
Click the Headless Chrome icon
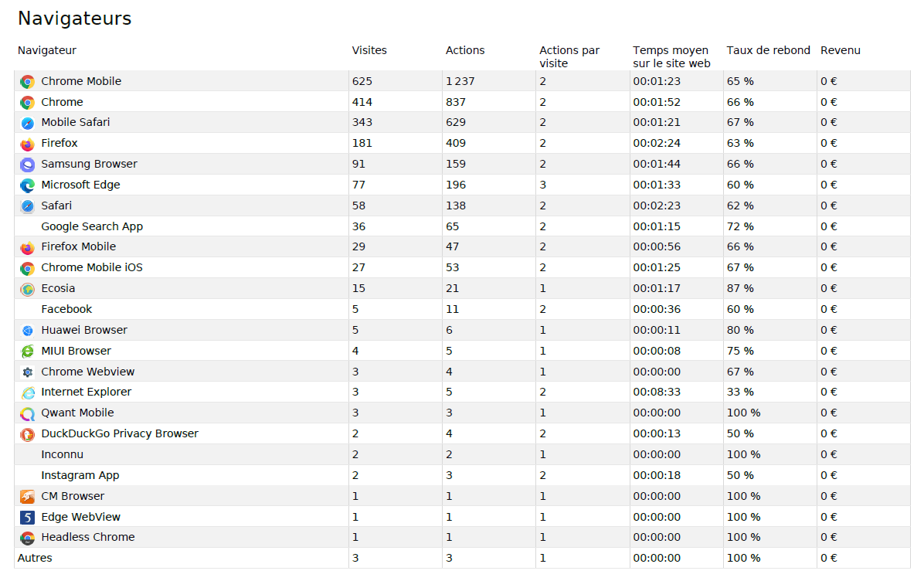[x=27, y=538]
